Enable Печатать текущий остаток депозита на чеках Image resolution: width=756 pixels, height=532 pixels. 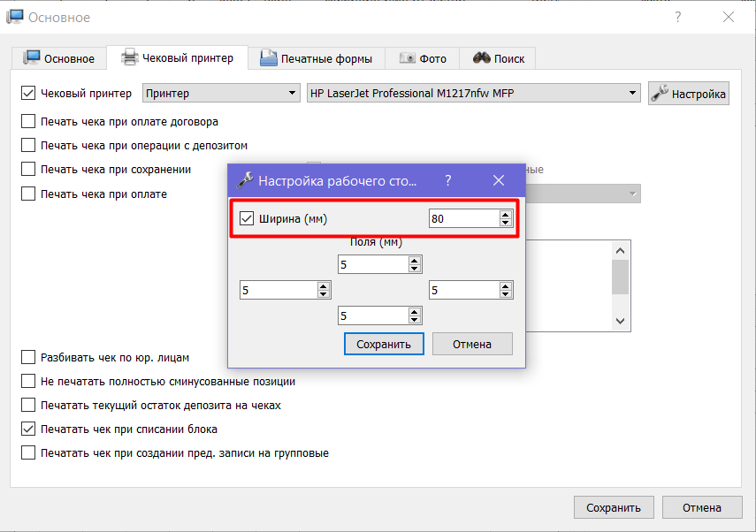(28, 405)
